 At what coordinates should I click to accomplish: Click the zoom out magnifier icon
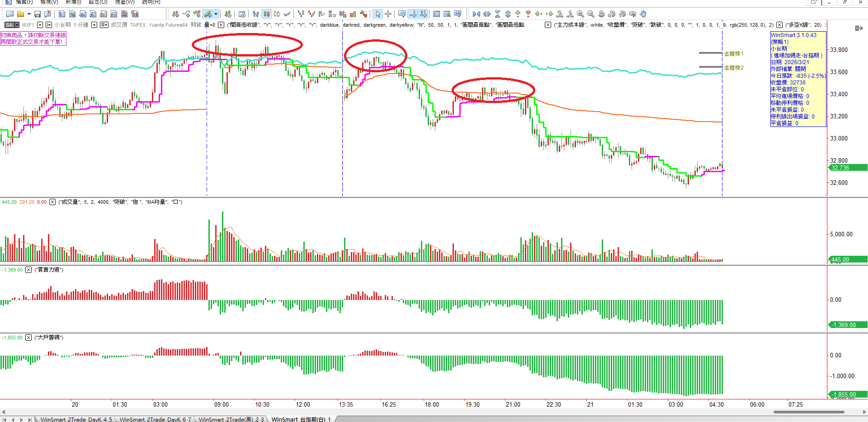pyautogui.click(x=591, y=14)
